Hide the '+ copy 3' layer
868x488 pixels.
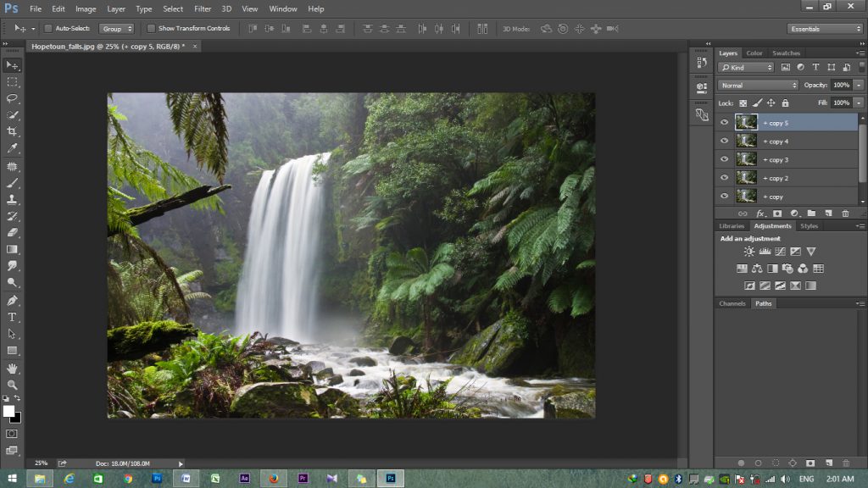click(724, 159)
